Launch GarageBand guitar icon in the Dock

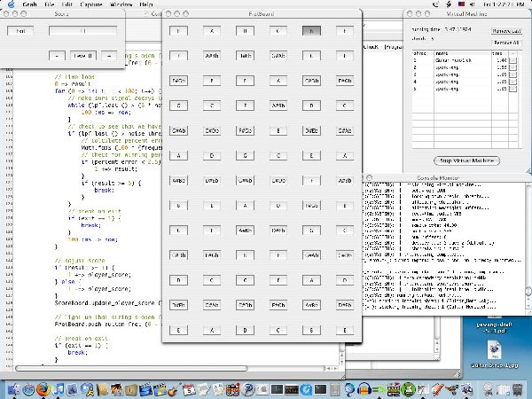click(175, 389)
